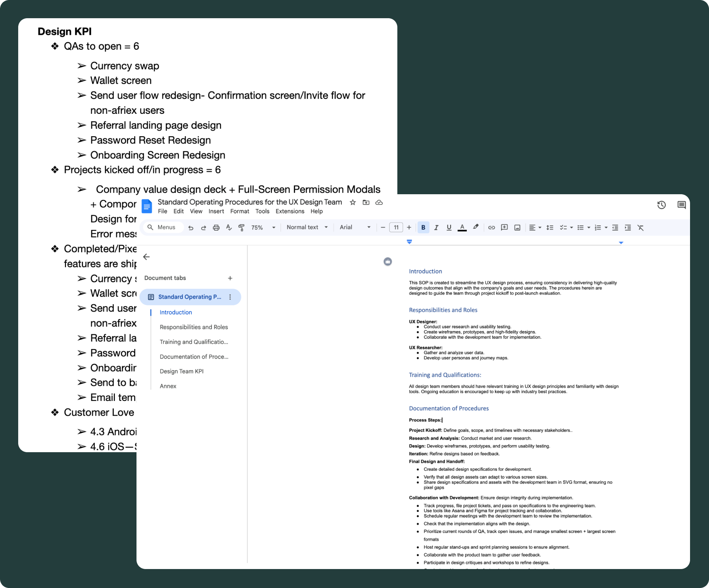Click the font size field showing 11
Screen dimensions: 709x588
(x=396, y=228)
